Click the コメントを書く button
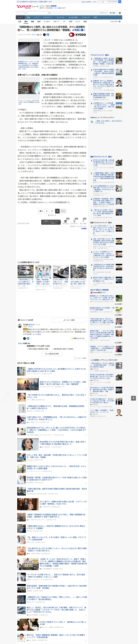 click(x=69, y=320)
